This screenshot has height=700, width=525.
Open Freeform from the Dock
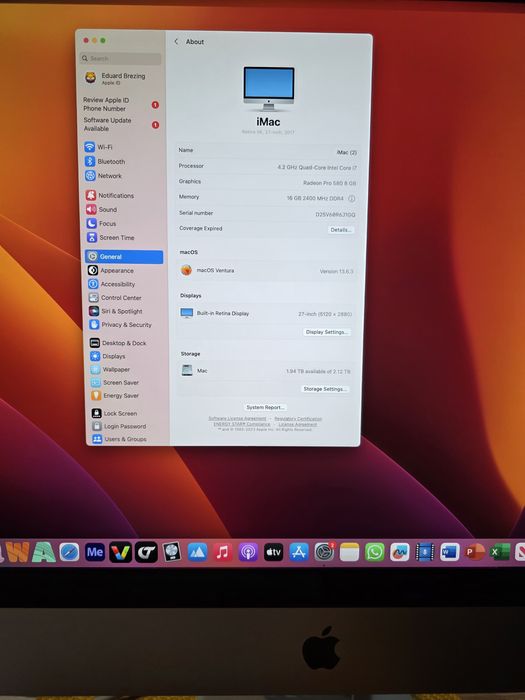[x=400, y=552]
